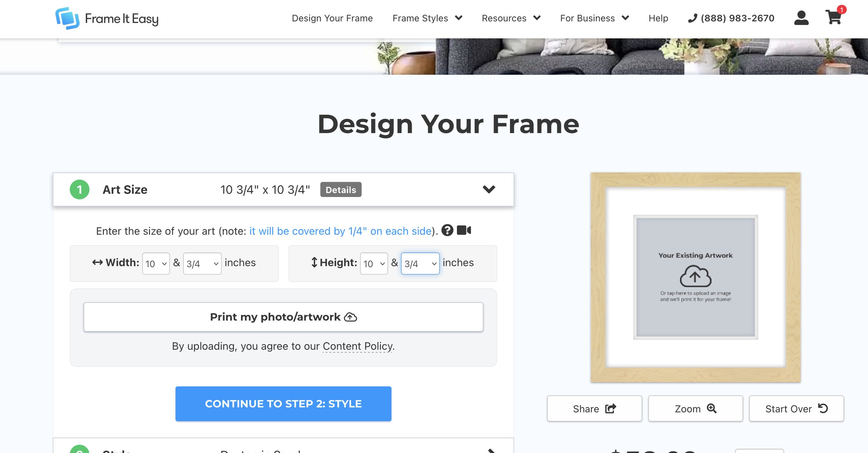Viewport: 868px width, 453px height.
Task: Click the user account icon
Action: coord(801,18)
